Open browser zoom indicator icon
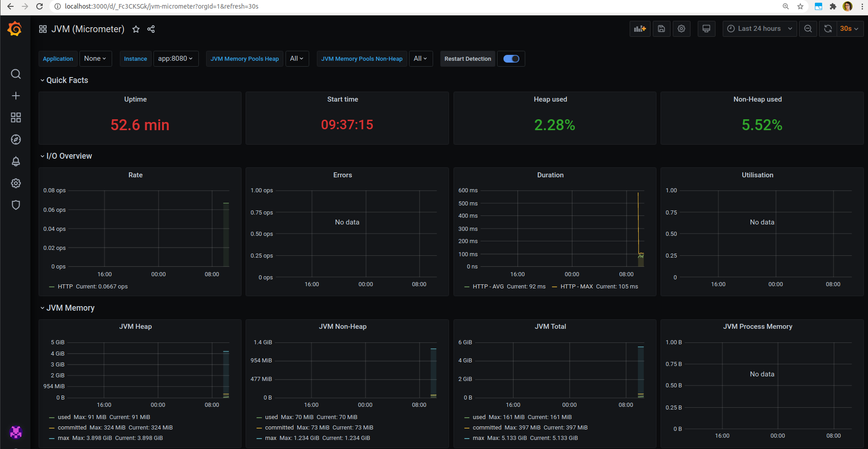The image size is (868, 449). click(786, 6)
